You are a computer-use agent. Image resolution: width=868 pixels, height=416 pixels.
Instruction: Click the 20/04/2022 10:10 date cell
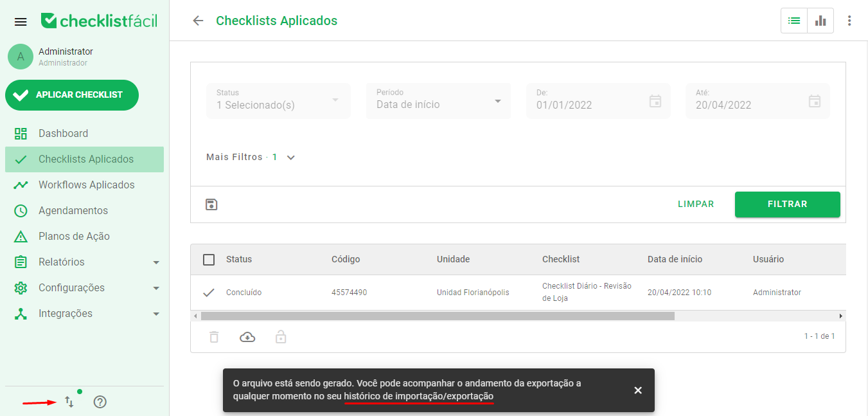click(x=679, y=293)
